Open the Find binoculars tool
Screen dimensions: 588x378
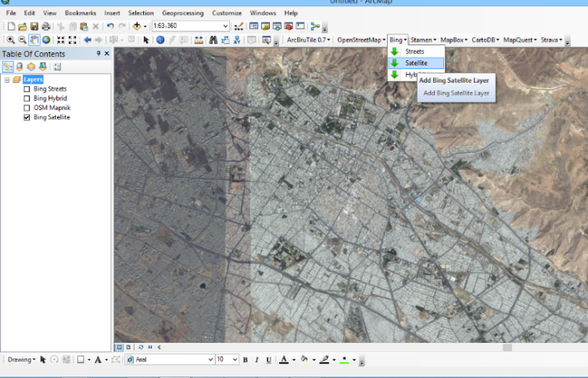click(x=213, y=40)
